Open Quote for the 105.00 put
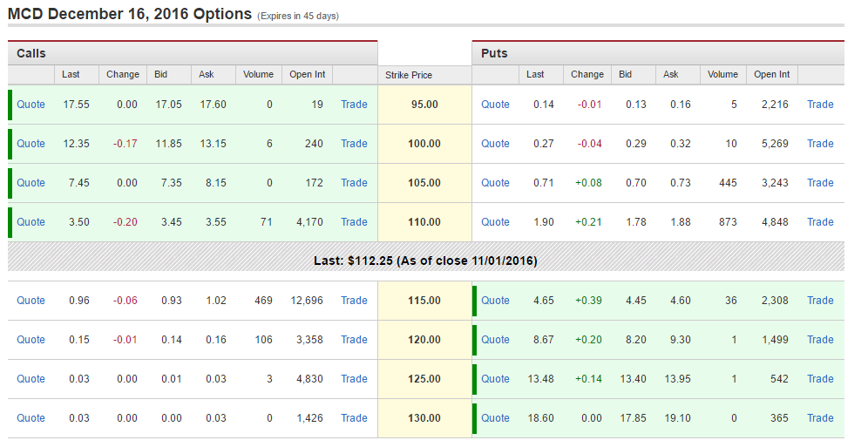This screenshot has width=868, height=447. [495, 183]
